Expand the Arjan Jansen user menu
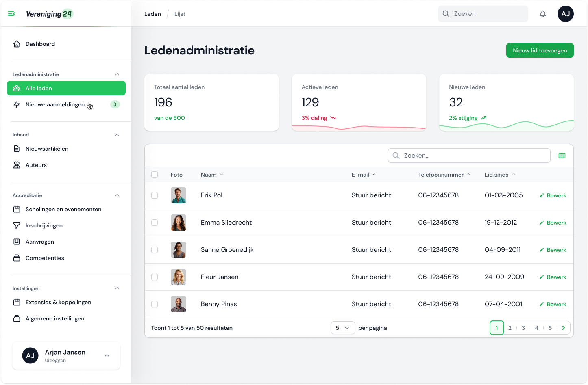Image resolution: width=588 pixels, height=385 pixels. [x=107, y=356]
